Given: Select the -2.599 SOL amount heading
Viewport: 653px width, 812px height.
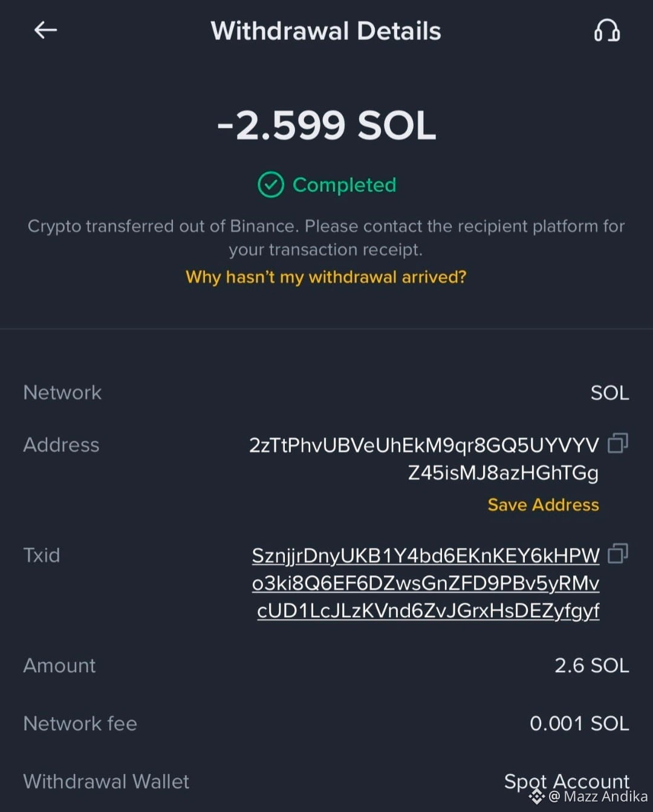Looking at the screenshot, I should coord(326,125).
